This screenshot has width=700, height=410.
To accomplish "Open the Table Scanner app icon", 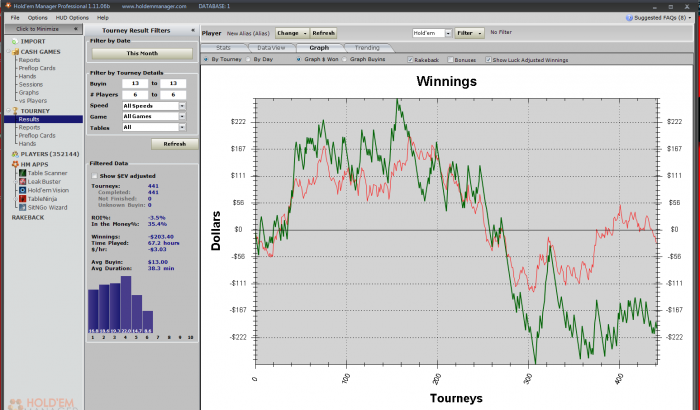I will 23,173.
